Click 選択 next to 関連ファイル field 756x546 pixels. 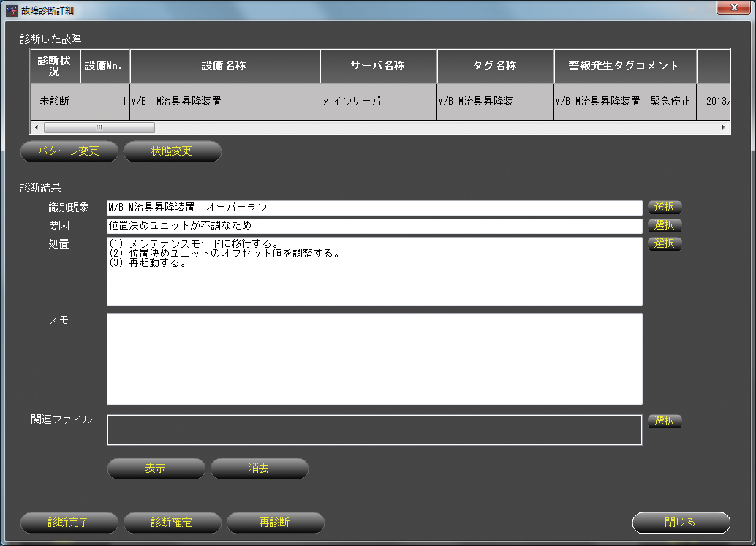click(665, 421)
